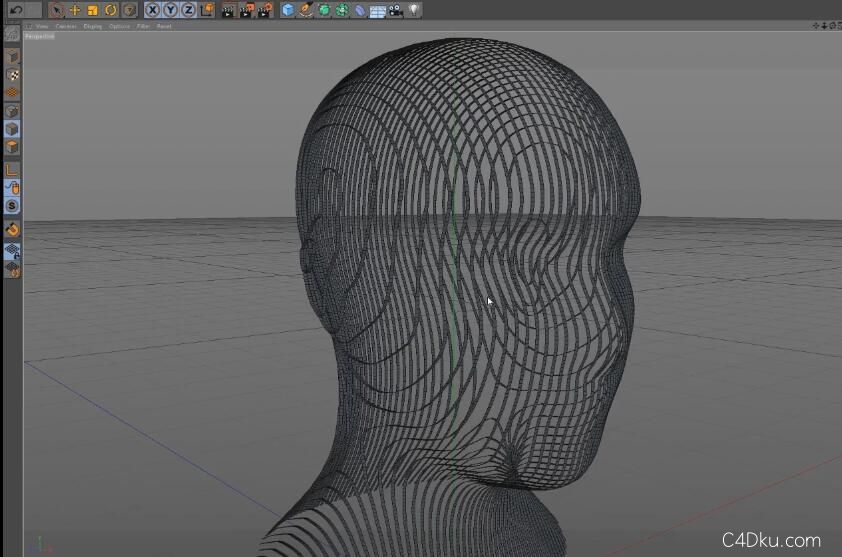Click the viewport rotate camera icon
This screenshot has width=842, height=557.
pos(832,26)
